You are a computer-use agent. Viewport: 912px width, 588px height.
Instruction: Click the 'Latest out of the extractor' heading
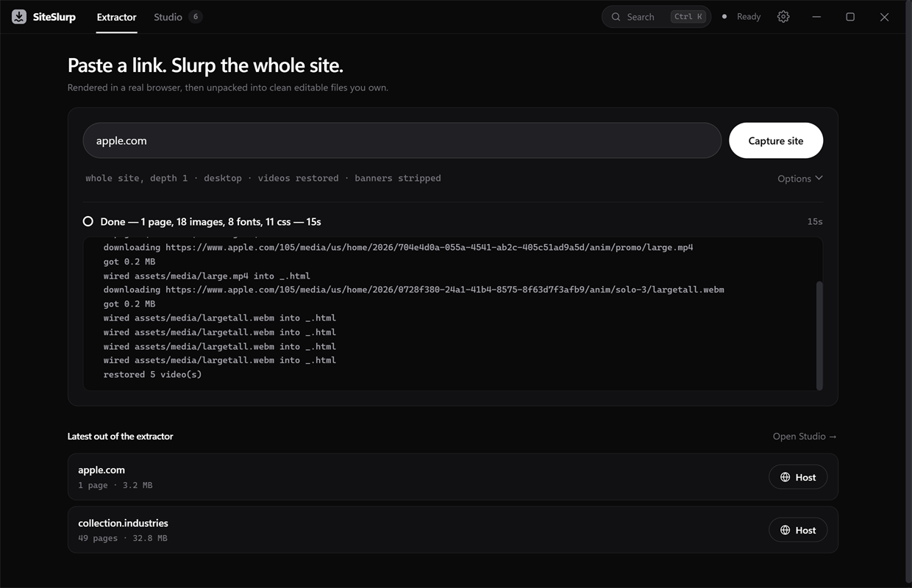click(121, 437)
